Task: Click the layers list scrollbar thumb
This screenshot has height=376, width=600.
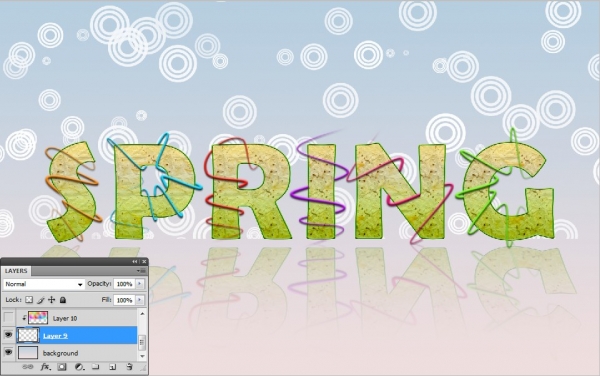Action: [x=142, y=342]
